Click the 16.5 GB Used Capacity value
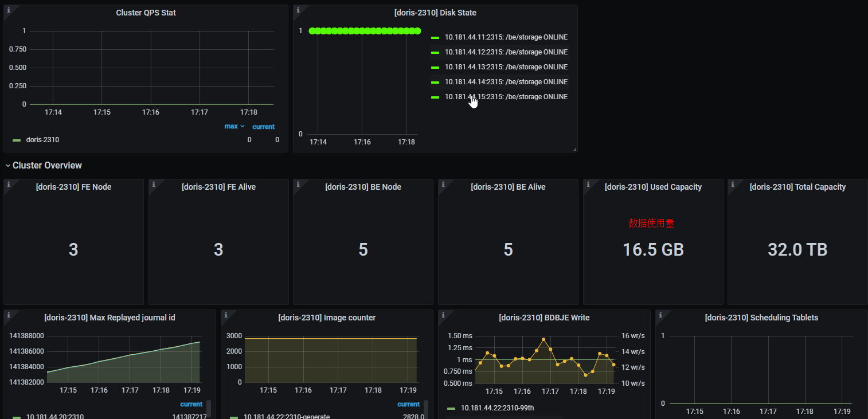 pyautogui.click(x=653, y=249)
